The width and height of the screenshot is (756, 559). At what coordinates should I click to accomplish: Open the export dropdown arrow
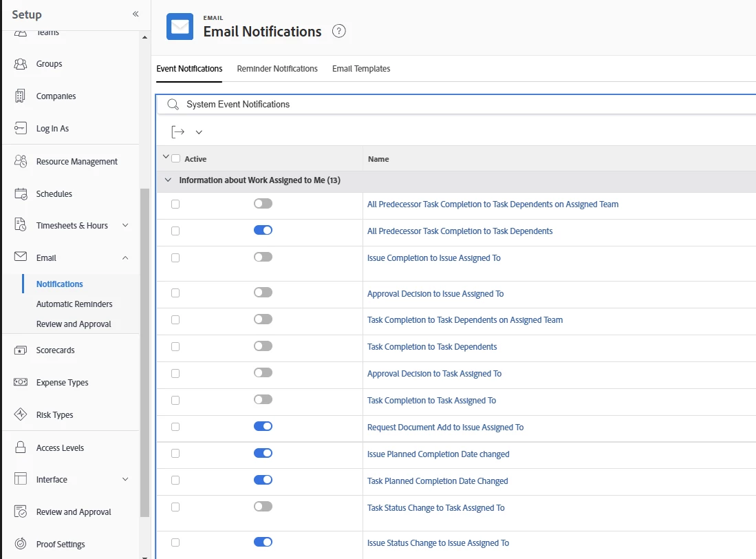pyautogui.click(x=199, y=132)
